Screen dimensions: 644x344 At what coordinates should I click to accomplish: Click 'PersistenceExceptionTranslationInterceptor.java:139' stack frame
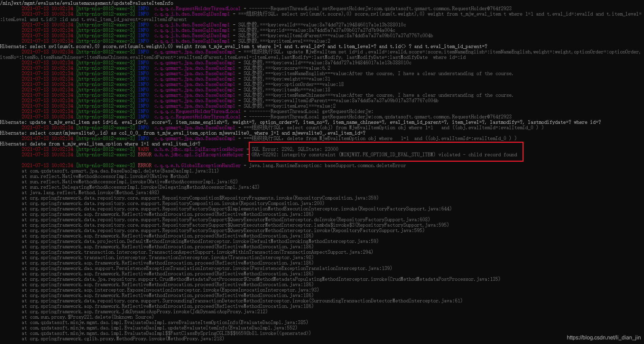(x=207, y=268)
